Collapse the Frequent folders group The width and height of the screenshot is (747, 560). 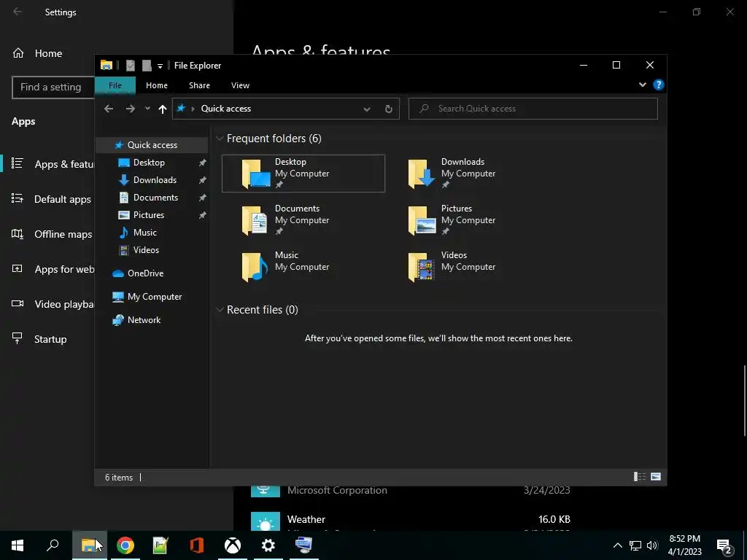coord(220,139)
